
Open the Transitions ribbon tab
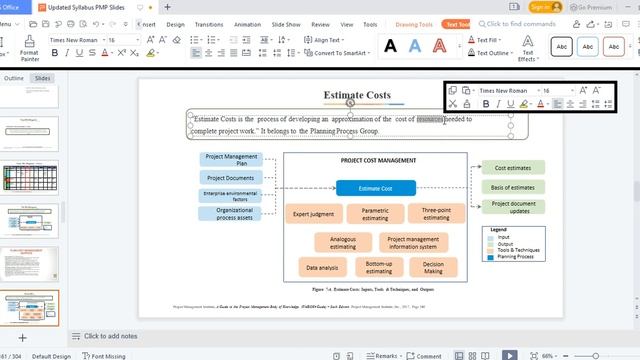click(x=209, y=24)
